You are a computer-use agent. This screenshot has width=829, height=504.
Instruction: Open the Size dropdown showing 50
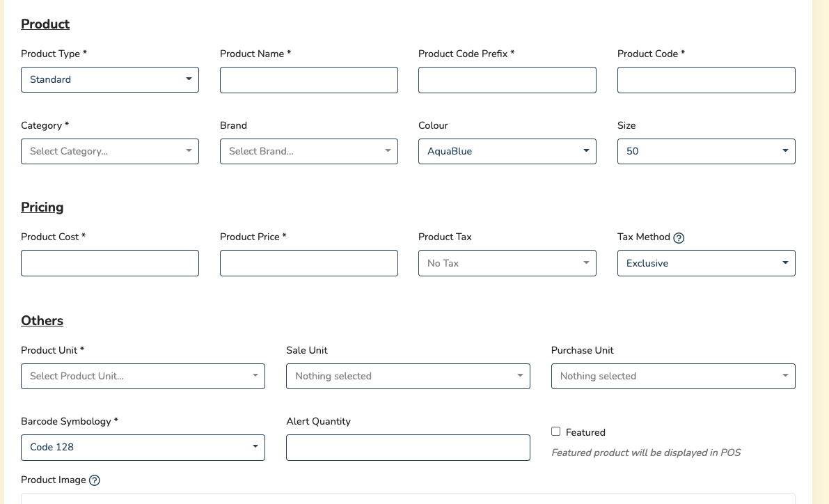point(706,151)
